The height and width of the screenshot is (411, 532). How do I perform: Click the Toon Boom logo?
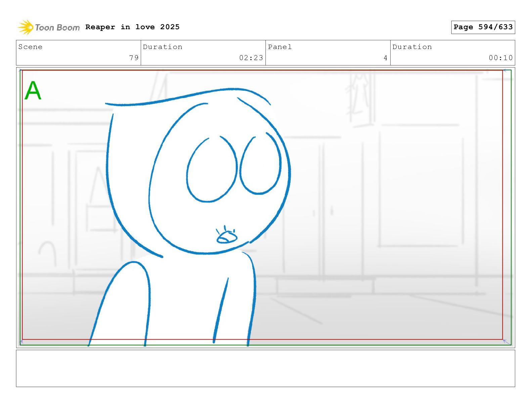tap(49, 27)
